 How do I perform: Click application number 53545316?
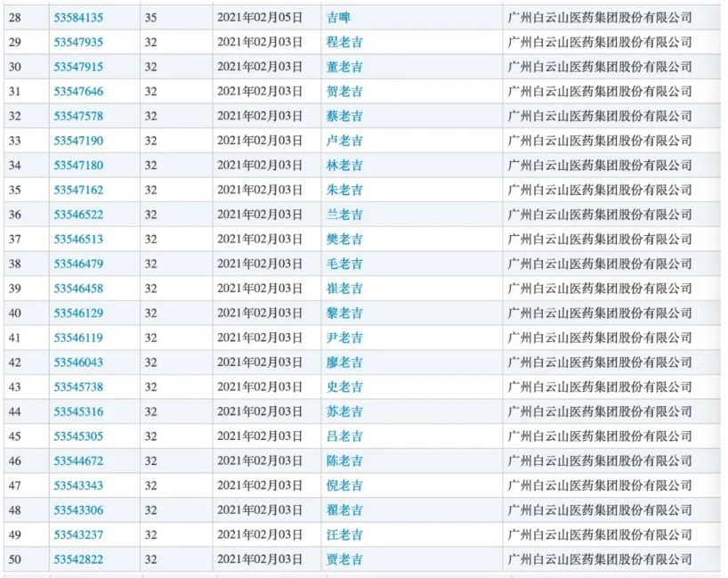pyautogui.click(x=78, y=411)
